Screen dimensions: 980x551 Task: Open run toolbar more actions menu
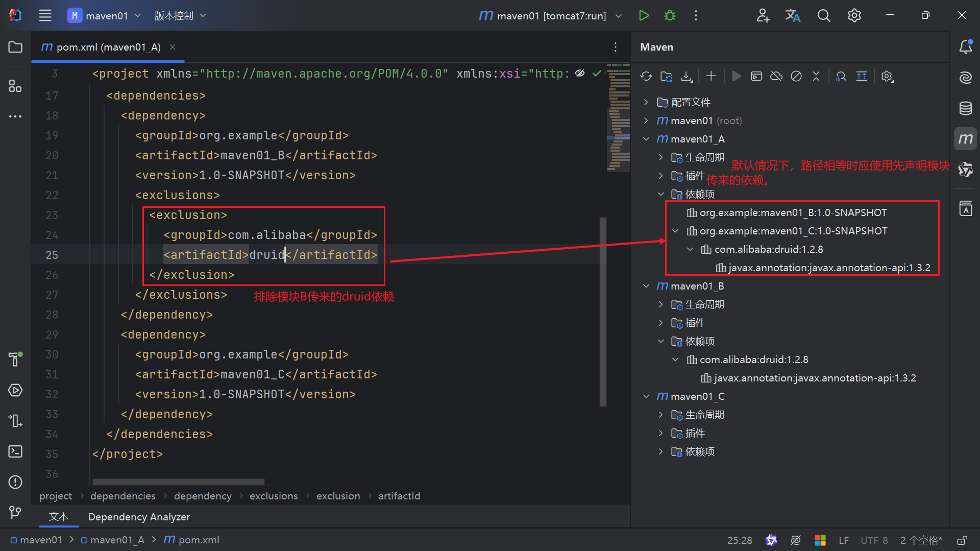[x=696, y=15]
